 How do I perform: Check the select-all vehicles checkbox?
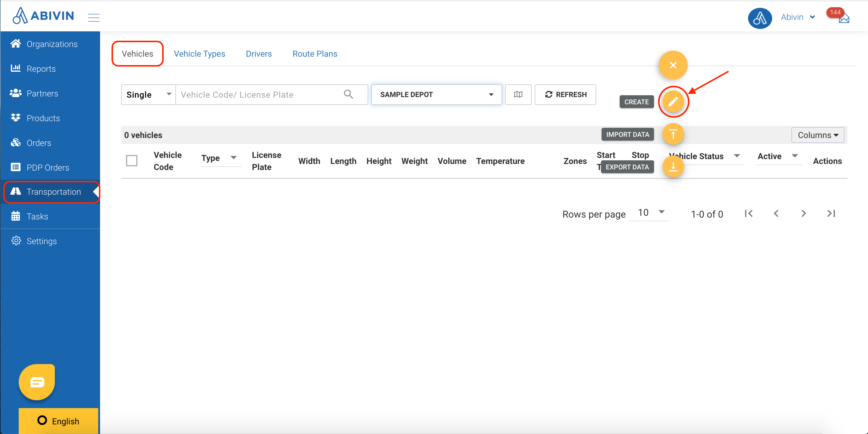(x=131, y=161)
